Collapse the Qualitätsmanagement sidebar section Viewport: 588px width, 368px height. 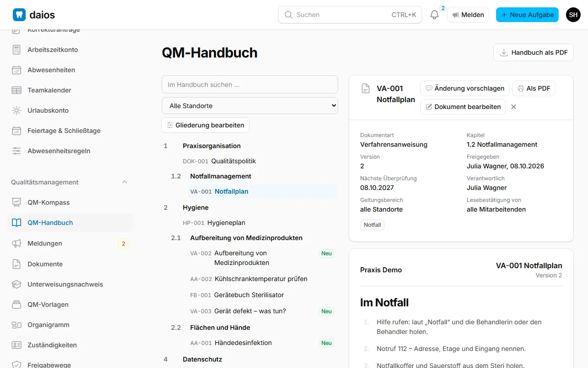tap(124, 182)
